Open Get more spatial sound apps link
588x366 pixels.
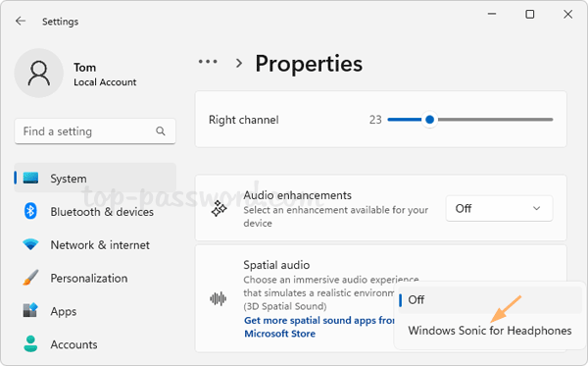pos(319,327)
